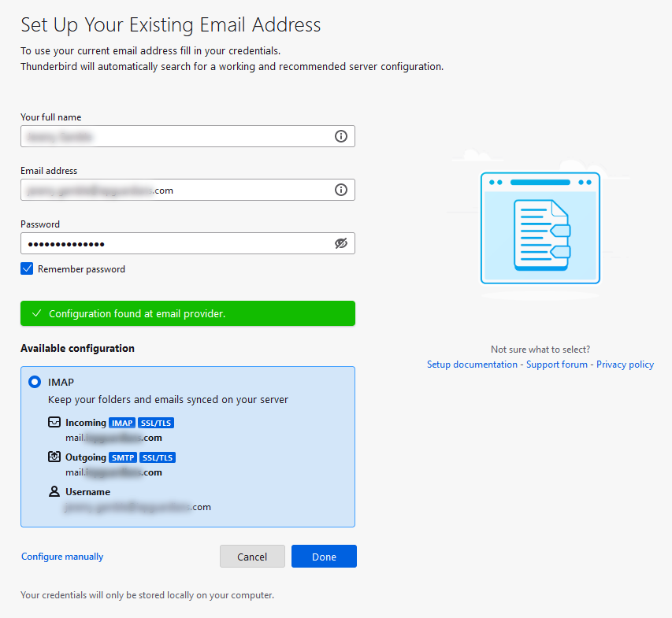Image resolution: width=672 pixels, height=618 pixels.
Task: Click the SMTP badge next to Outgoing
Action: (x=123, y=457)
